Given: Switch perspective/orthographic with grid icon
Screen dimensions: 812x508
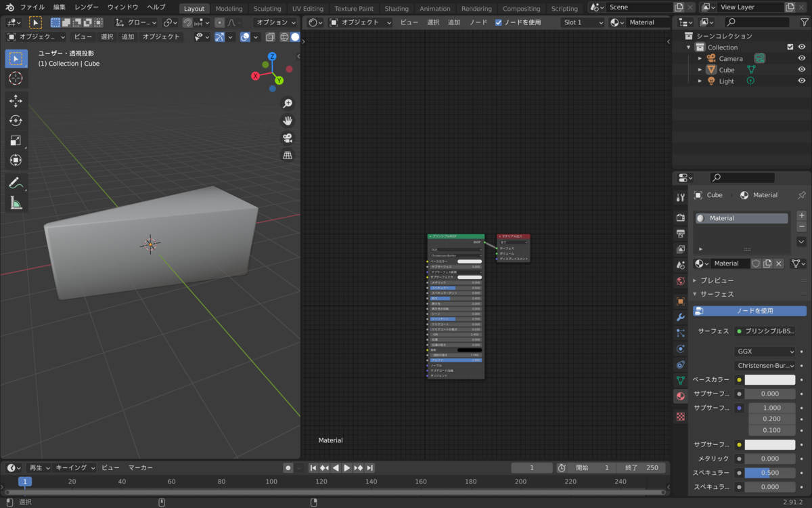Looking at the screenshot, I should coord(288,155).
